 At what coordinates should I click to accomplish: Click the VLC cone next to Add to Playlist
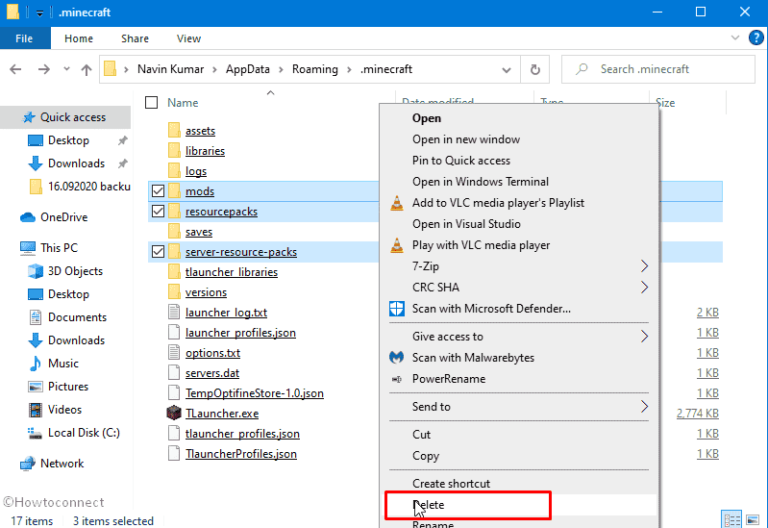(397, 203)
